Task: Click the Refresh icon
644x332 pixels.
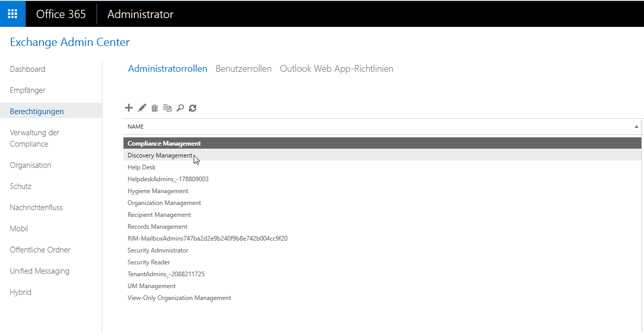Action: [x=192, y=108]
